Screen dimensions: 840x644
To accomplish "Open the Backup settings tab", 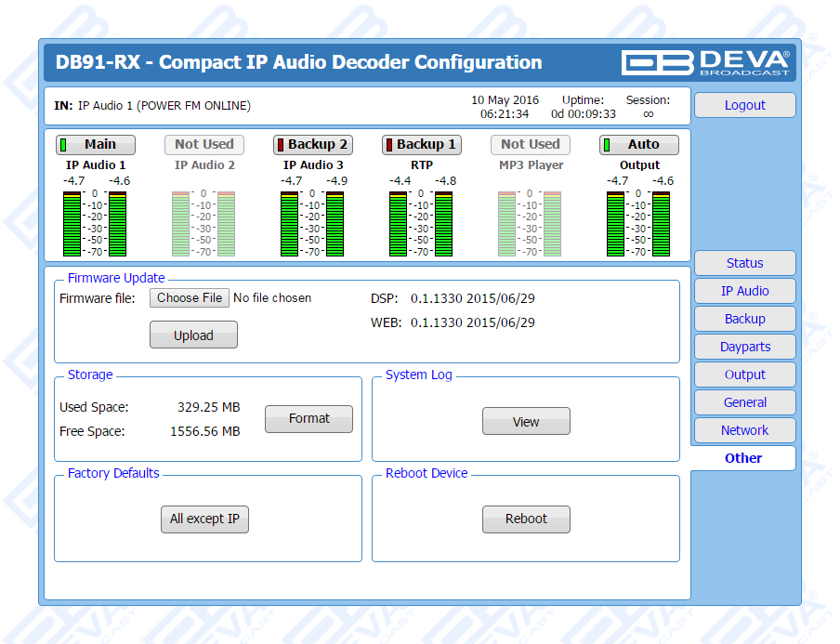I will (x=744, y=319).
